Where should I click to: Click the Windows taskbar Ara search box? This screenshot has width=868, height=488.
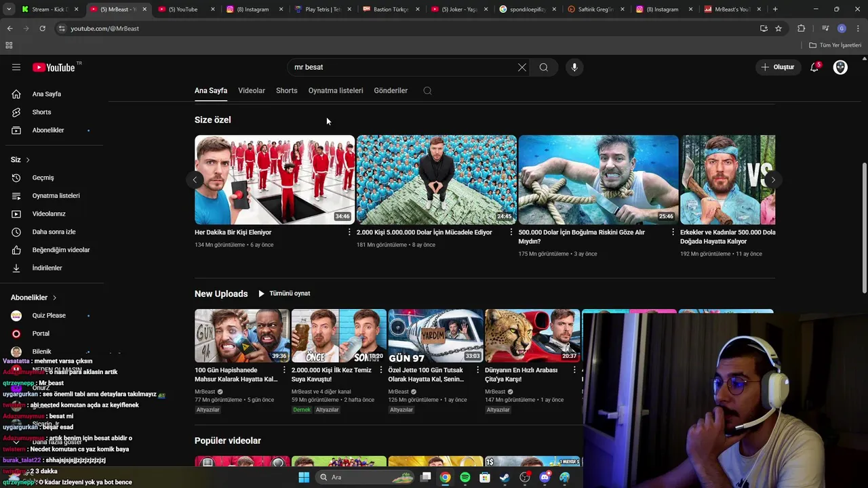365,477
